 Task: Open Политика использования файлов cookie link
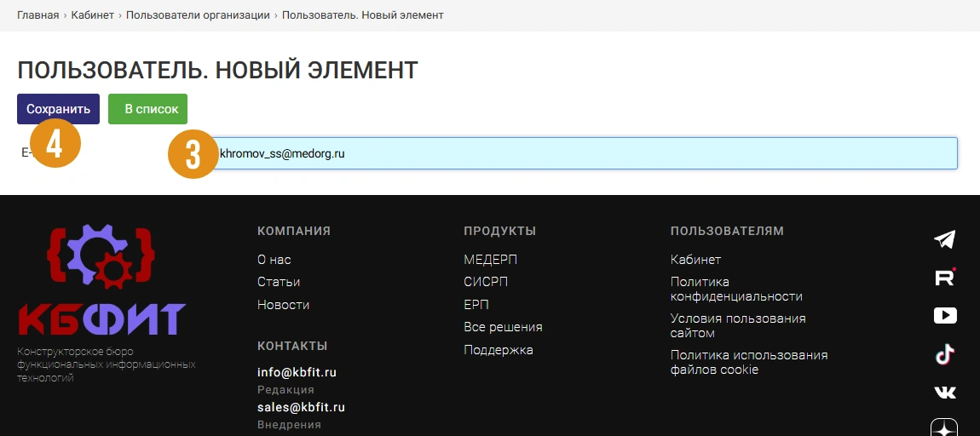coord(749,362)
